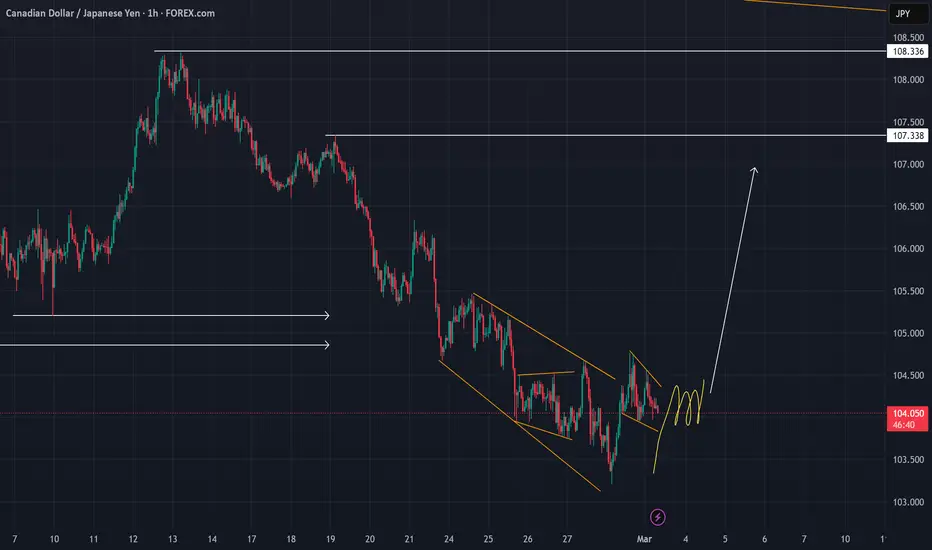Click the 21 date label on time axis
The width and height of the screenshot is (932, 550).
coord(409,539)
